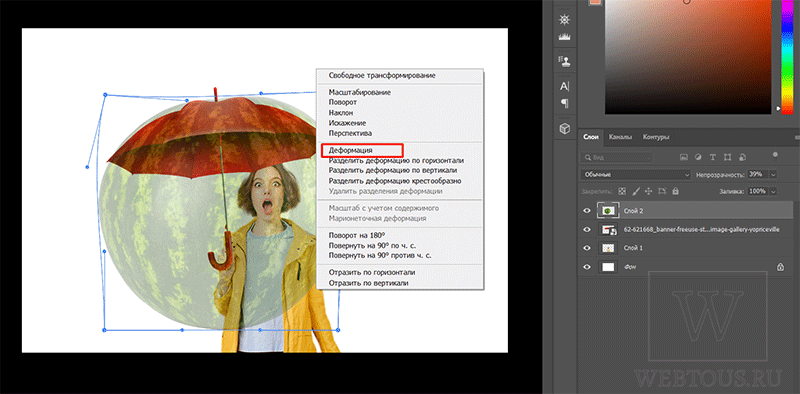Open the Character panel icon
This screenshot has height=394, width=800.
(565, 86)
